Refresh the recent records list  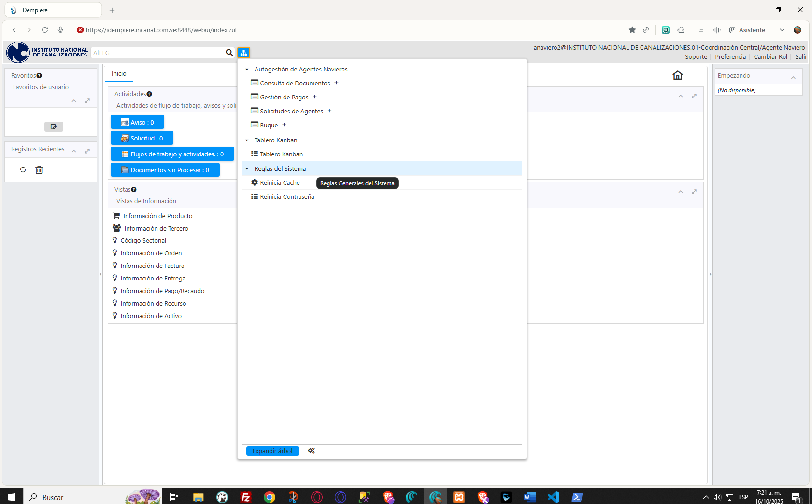click(x=23, y=170)
